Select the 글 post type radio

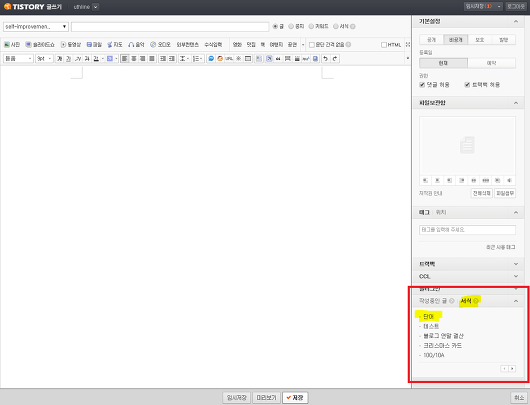[x=275, y=26]
